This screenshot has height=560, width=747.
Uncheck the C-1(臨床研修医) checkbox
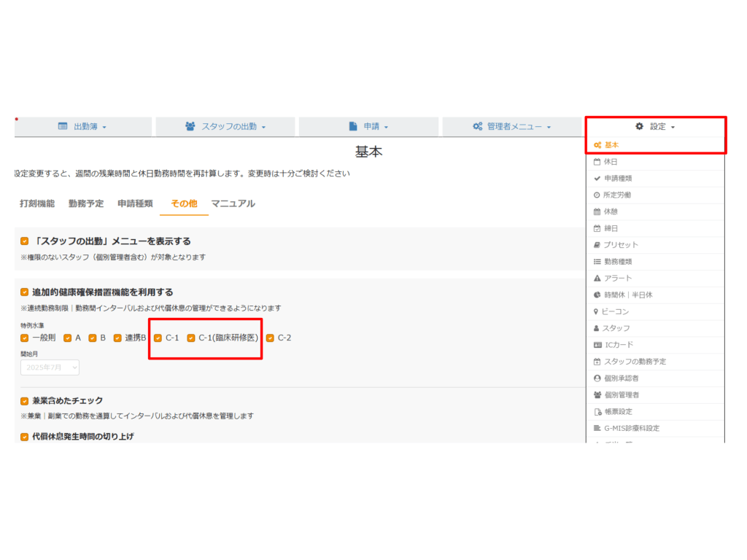point(191,338)
